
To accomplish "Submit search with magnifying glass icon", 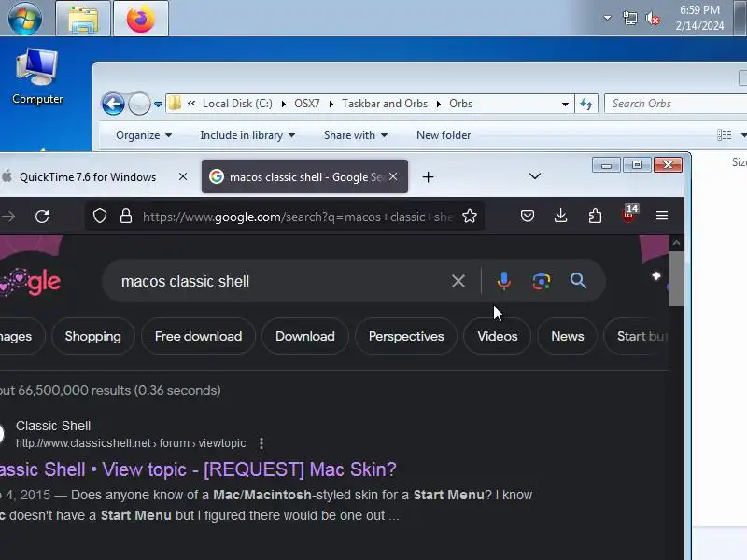I will pos(578,281).
